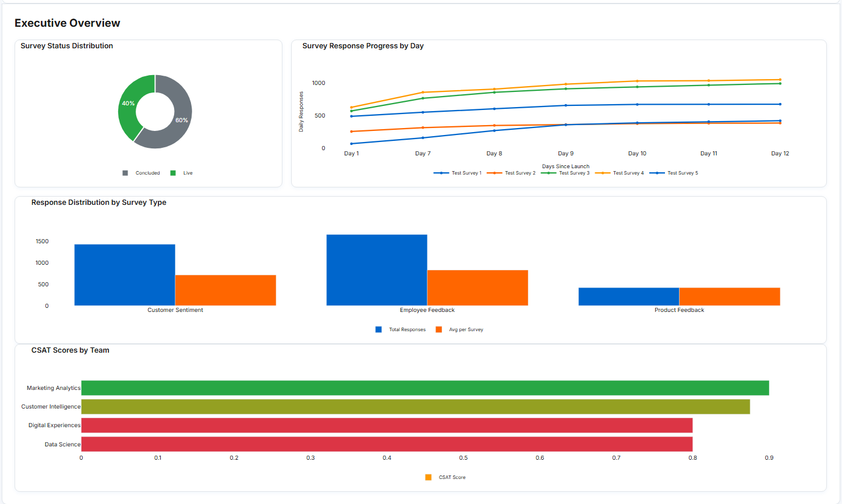Toggle Test Survey 4 in the line legend
Viewport: 842px width, 504px height.
point(620,173)
